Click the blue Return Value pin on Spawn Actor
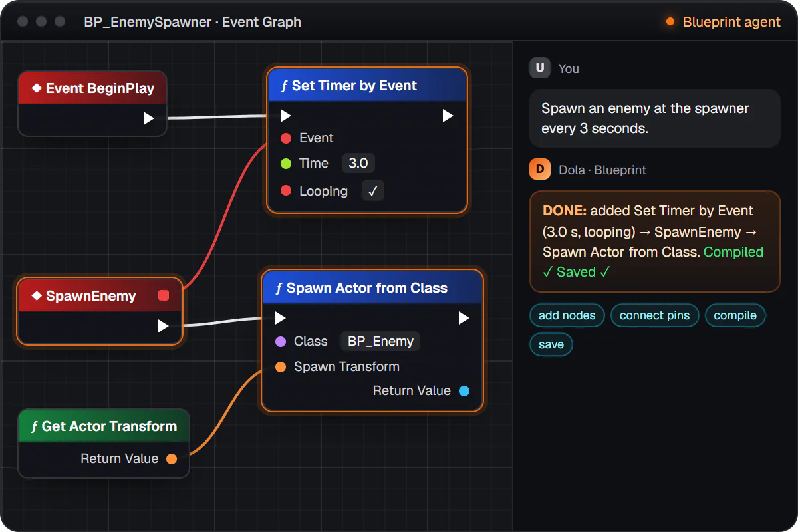798x532 pixels. [464, 391]
